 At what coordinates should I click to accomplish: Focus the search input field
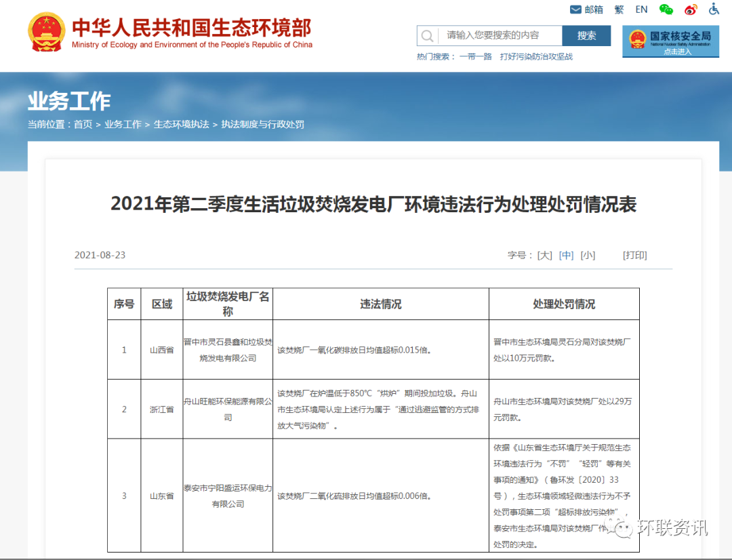coord(500,36)
